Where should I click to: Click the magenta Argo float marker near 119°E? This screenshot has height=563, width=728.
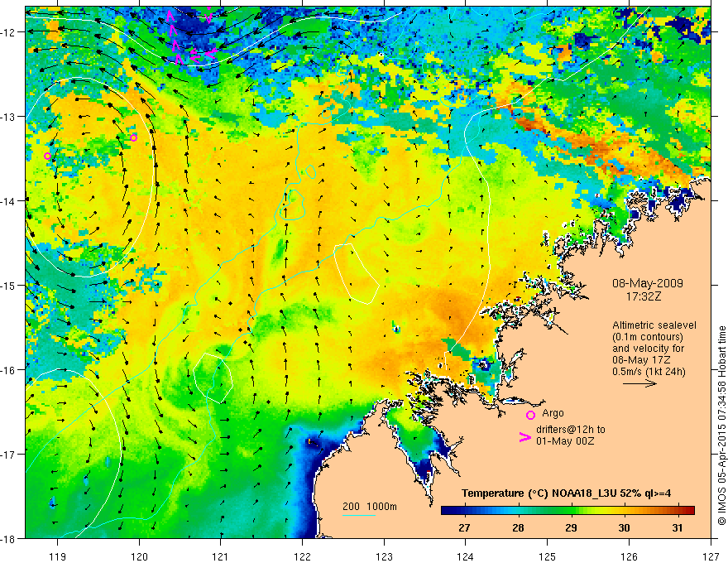coord(47,156)
